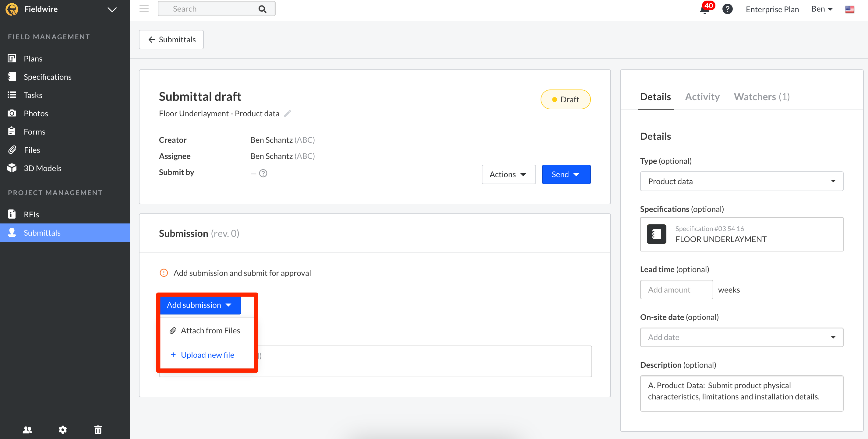The width and height of the screenshot is (868, 439).
Task: Open project settings gear icon
Action: point(63,430)
